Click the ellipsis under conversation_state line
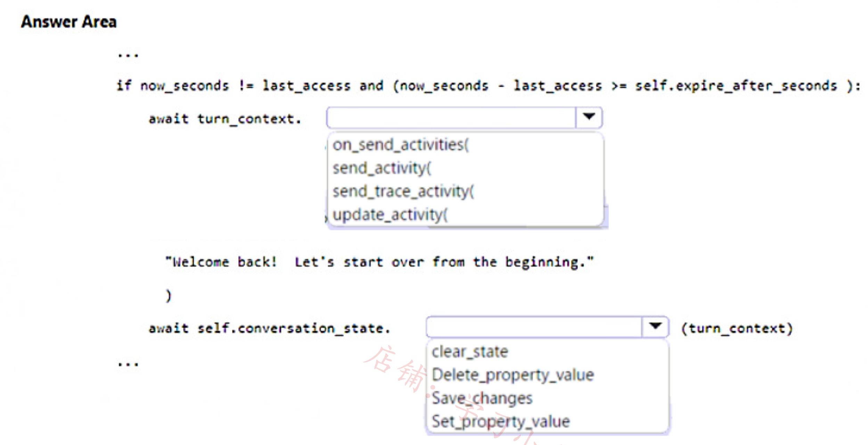The width and height of the screenshot is (868, 445). pyautogui.click(x=128, y=364)
